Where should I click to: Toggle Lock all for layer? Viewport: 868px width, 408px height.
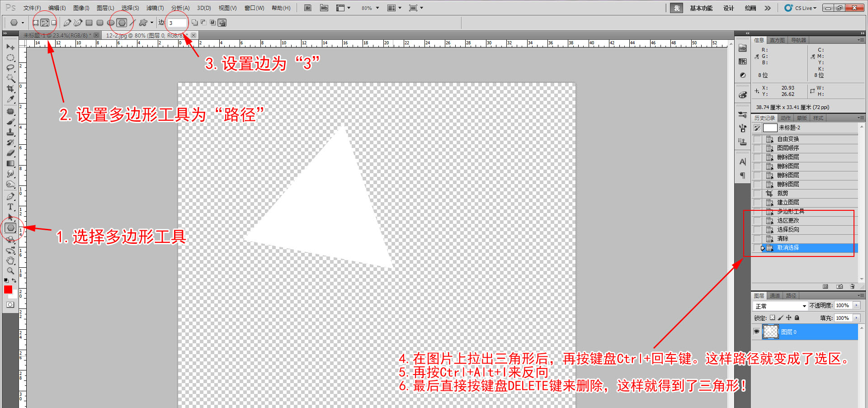(x=797, y=318)
